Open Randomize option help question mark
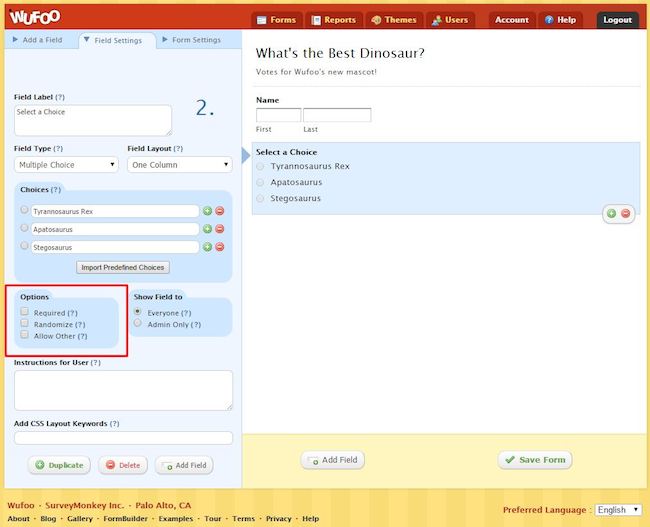The height and width of the screenshot is (527, 650). coord(80,325)
